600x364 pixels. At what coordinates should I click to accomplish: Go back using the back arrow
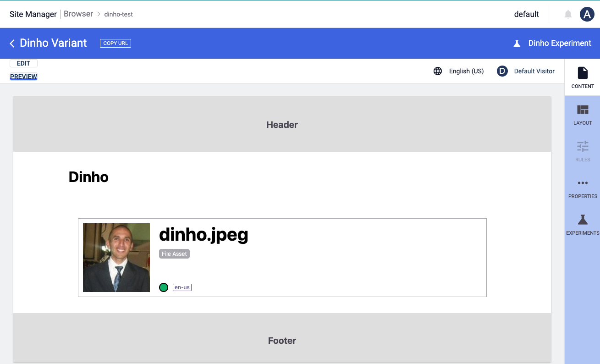coord(11,43)
